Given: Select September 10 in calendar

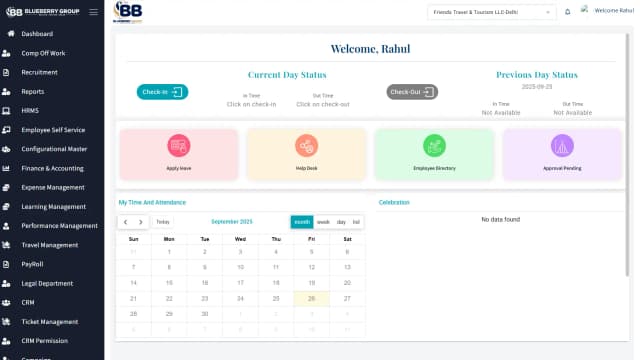Looking at the screenshot, I should (x=240, y=267).
